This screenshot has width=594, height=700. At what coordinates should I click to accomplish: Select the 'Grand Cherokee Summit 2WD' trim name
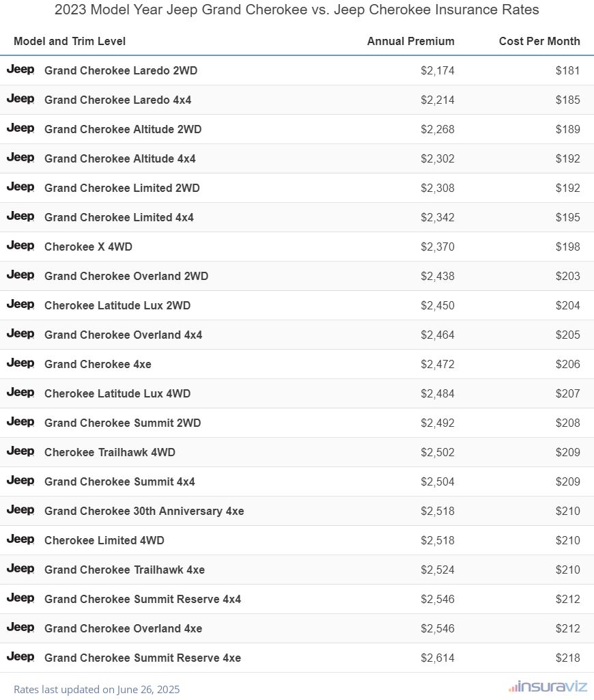click(x=123, y=423)
